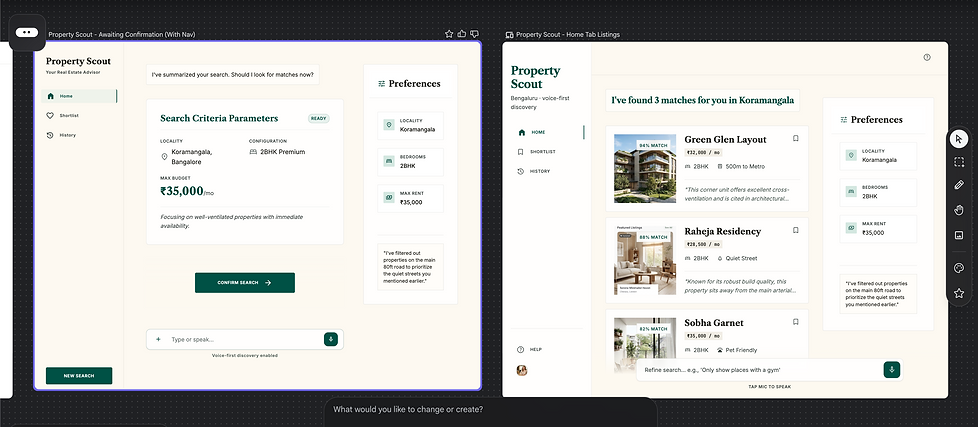The width and height of the screenshot is (978, 427).
Task: Open the Sobha Garnet listing thumbnail
Action: (x=645, y=346)
